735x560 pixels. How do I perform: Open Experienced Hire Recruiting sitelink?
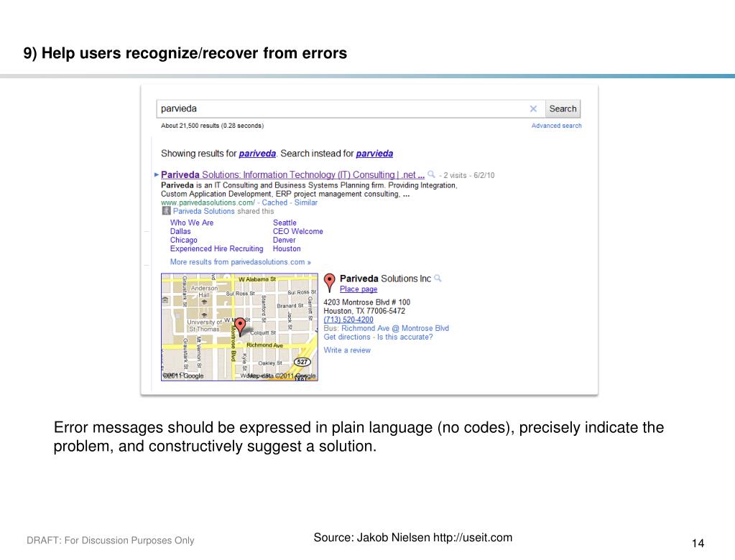point(216,248)
